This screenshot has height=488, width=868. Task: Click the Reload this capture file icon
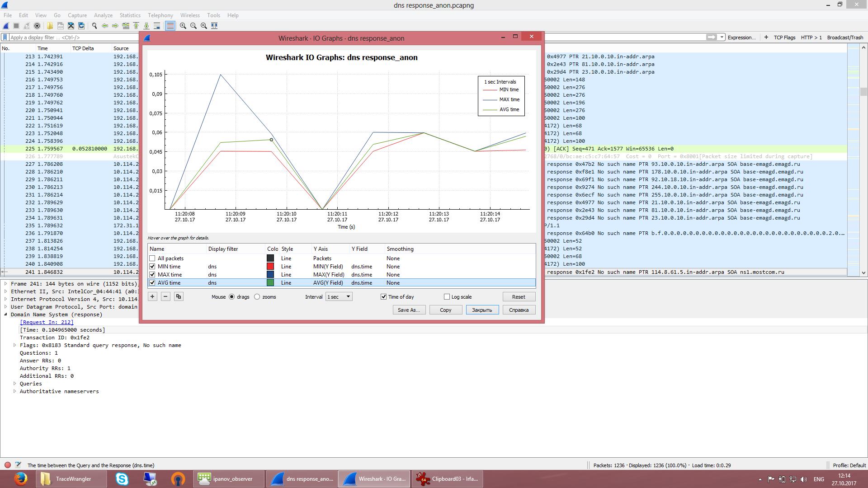pos(81,26)
